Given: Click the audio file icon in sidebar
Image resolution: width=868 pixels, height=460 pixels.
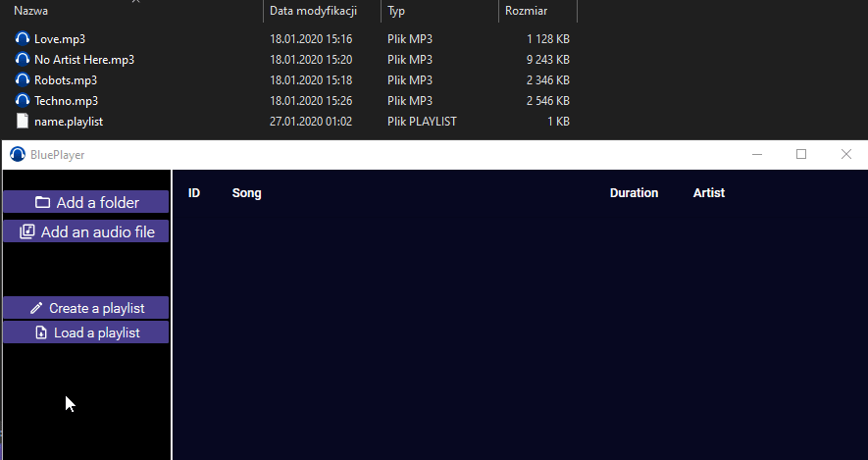Looking at the screenshot, I should click(x=27, y=232).
